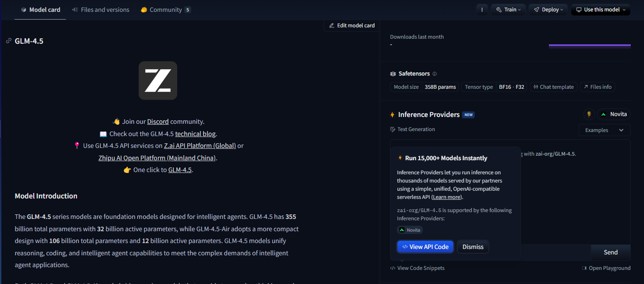
Task: Click the lightning icon beside Inference Providers
Action: click(392, 115)
